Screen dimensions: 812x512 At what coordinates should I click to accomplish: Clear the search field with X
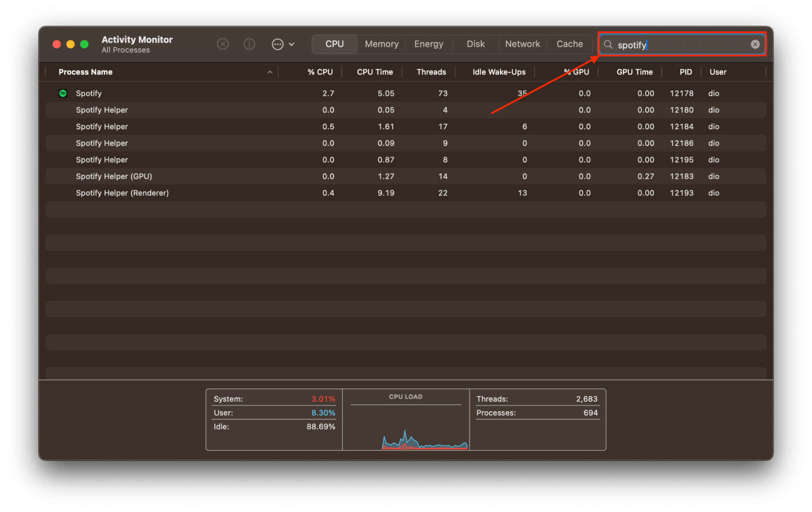tap(755, 44)
